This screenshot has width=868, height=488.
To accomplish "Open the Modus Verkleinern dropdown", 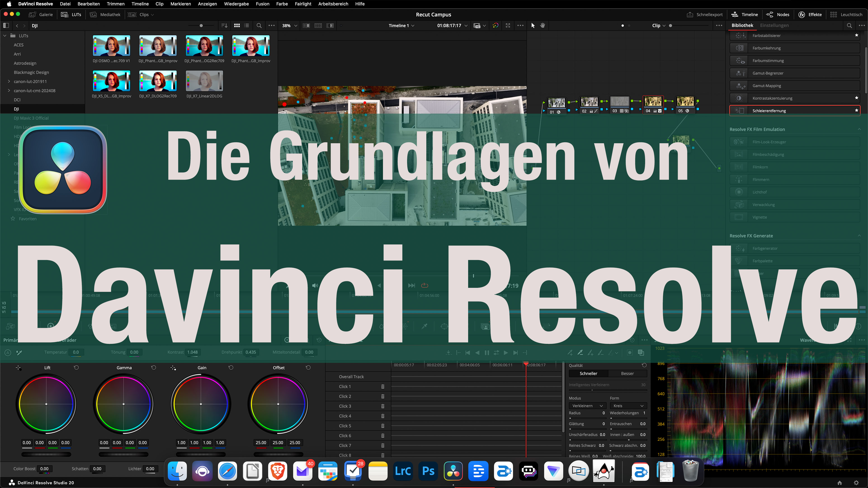I will (588, 406).
